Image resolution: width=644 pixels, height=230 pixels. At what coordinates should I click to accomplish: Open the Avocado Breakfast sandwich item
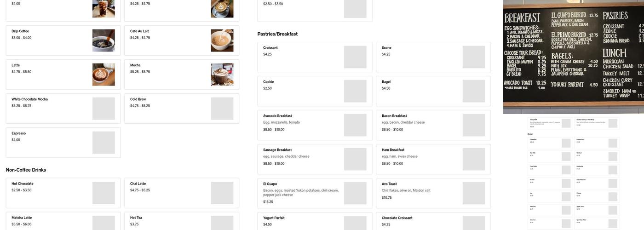[315, 125]
